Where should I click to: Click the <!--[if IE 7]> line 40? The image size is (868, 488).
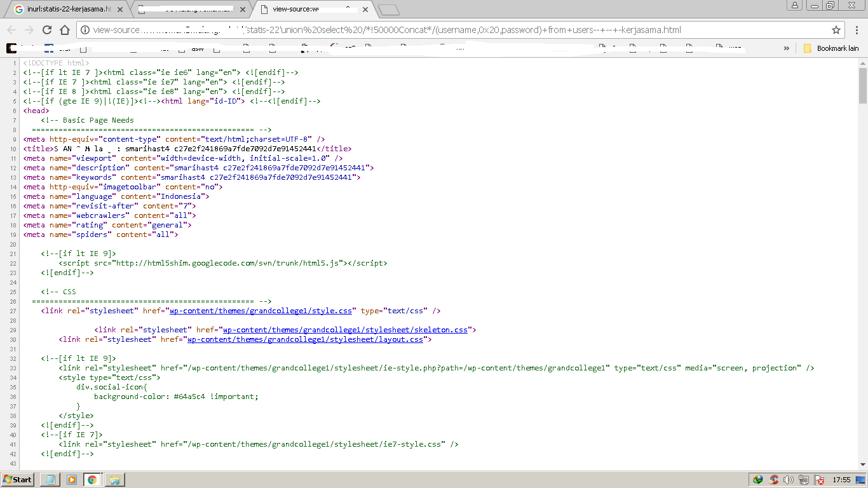72,435
